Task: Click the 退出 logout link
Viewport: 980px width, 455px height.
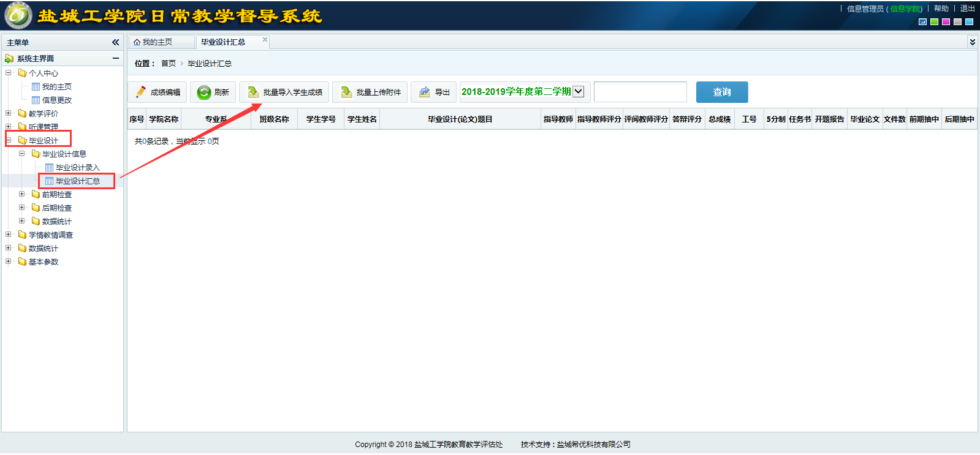Action: coord(967,9)
